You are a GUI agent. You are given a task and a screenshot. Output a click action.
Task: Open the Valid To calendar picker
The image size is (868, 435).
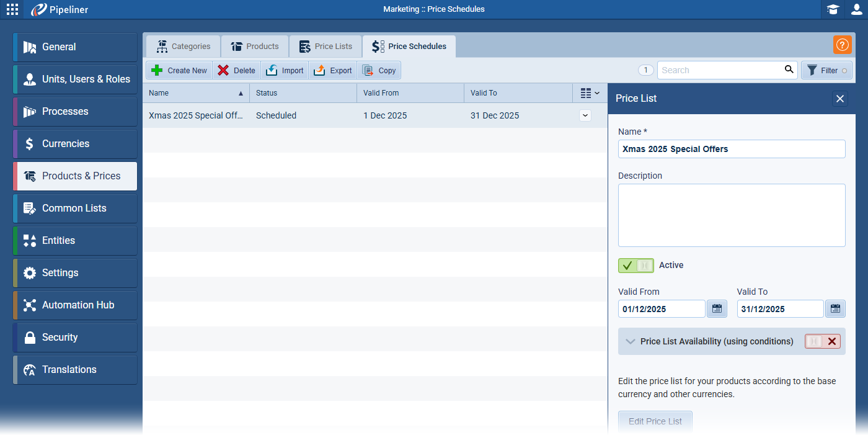click(x=835, y=308)
